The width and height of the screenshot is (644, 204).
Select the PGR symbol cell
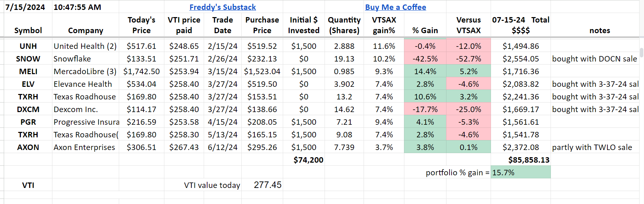click(28, 122)
